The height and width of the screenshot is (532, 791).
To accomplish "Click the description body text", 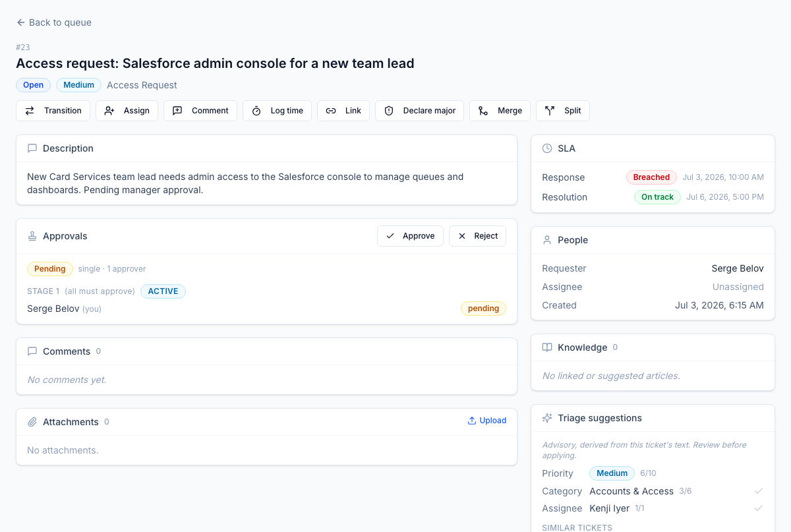I will click(x=245, y=183).
